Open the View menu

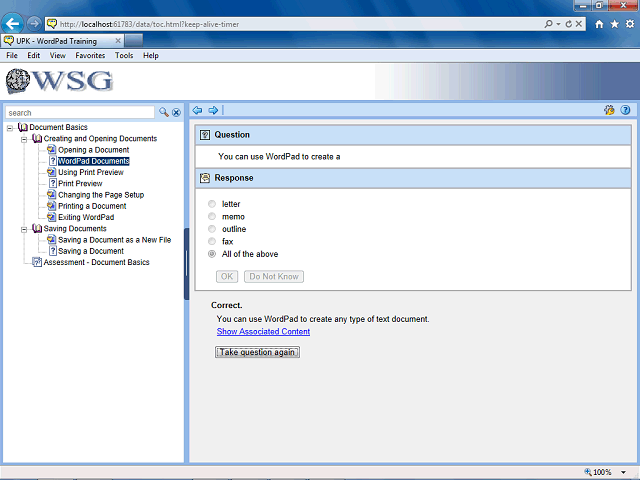coord(58,56)
